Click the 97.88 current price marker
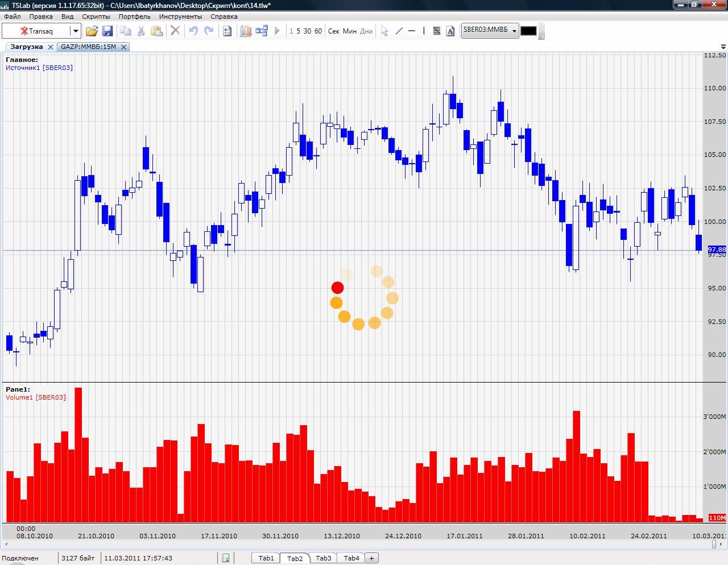This screenshot has height=565, width=728. pyautogui.click(x=717, y=250)
